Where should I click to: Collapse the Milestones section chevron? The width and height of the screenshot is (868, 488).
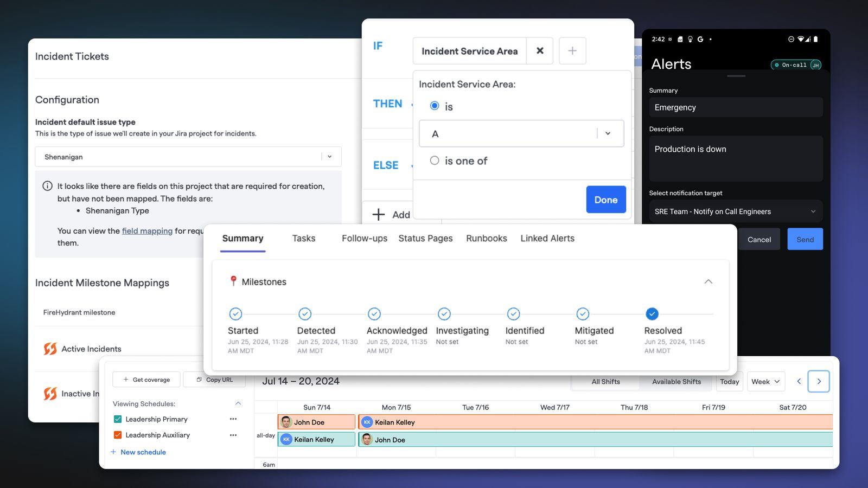[x=709, y=281]
